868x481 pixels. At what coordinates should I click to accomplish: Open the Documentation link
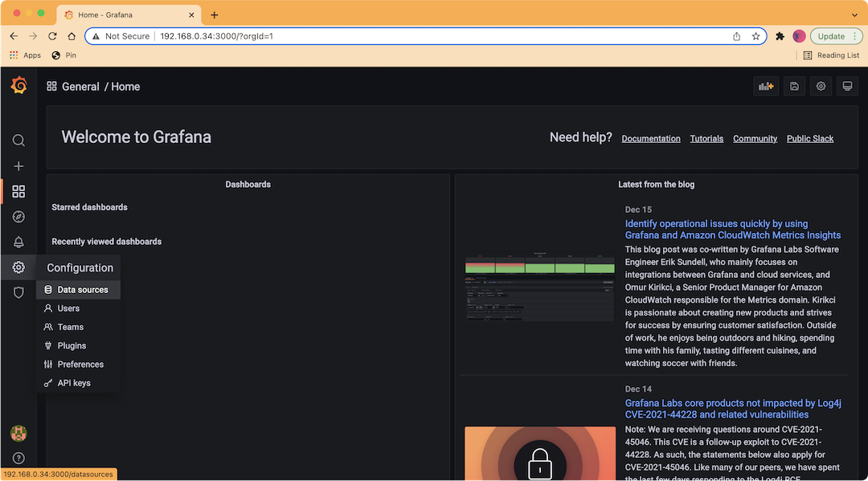click(x=651, y=139)
